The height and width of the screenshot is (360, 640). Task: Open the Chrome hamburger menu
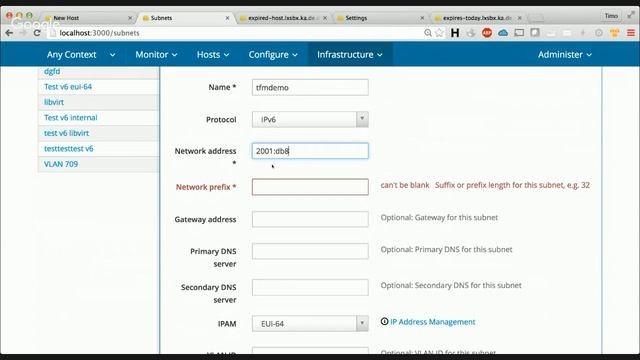631,33
